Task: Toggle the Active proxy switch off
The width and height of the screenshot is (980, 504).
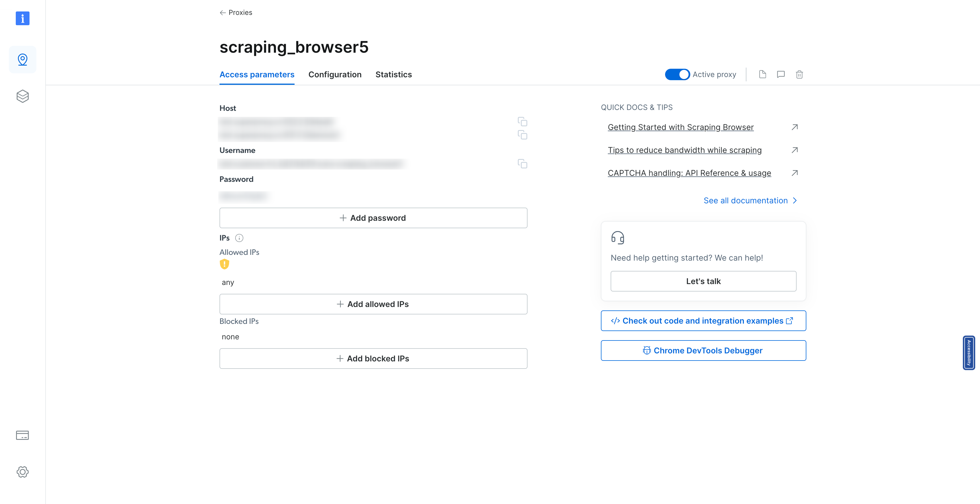Action: point(677,74)
